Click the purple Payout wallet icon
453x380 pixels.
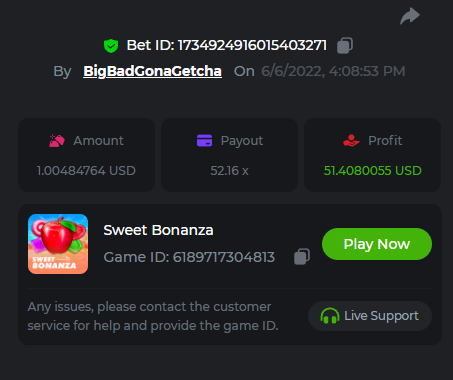tap(205, 140)
